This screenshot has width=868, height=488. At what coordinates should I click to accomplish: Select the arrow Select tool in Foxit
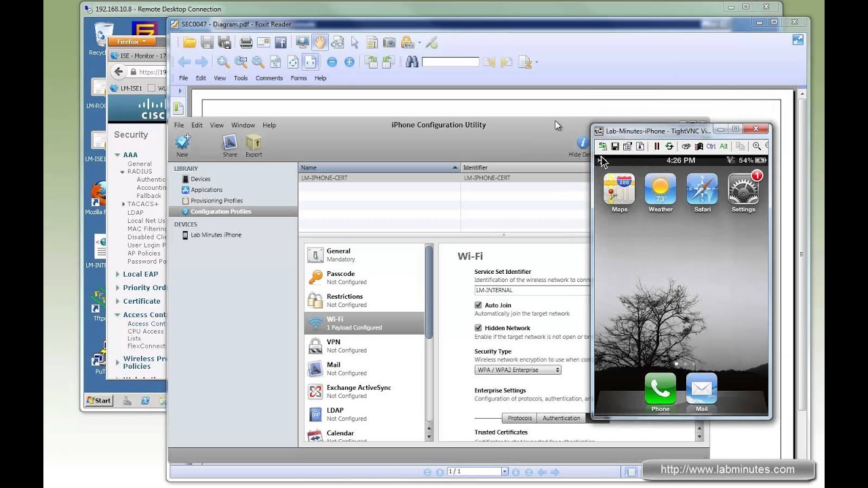coord(354,43)
